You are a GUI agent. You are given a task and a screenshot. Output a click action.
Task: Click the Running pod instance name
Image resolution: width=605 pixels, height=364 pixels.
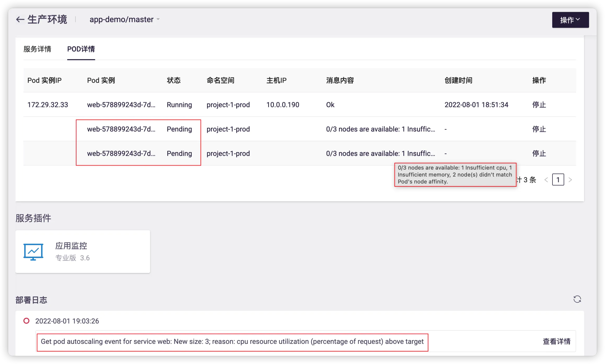pyautogui.click(x=121, y=105)
